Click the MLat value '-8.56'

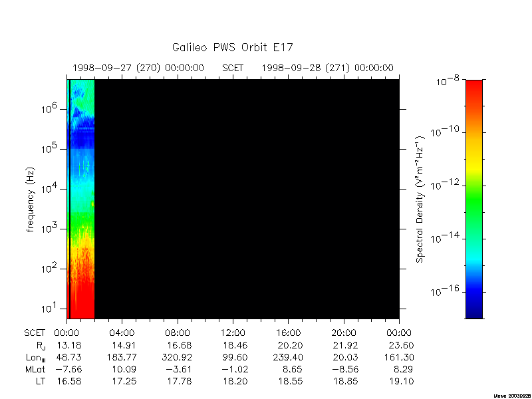pos(344,370)
